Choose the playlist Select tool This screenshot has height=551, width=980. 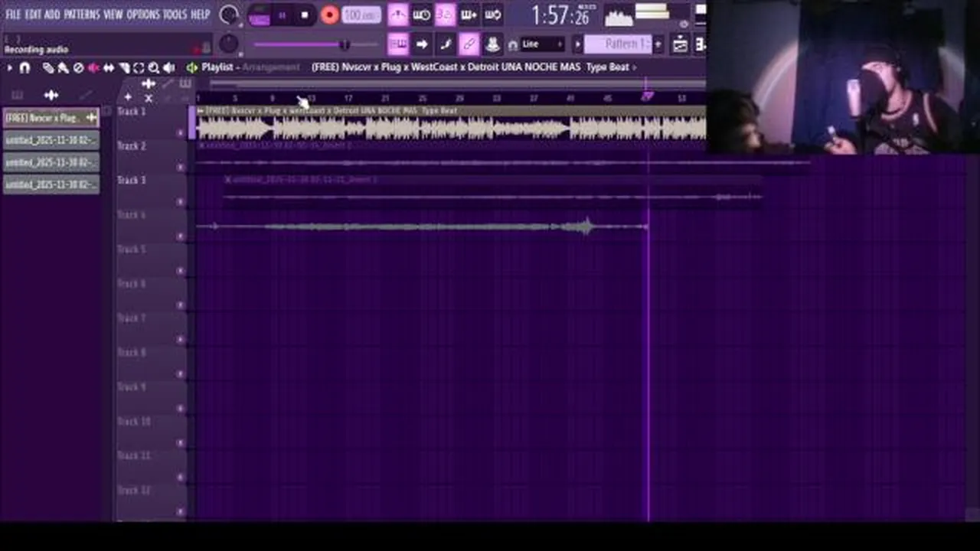pos(139,67)
